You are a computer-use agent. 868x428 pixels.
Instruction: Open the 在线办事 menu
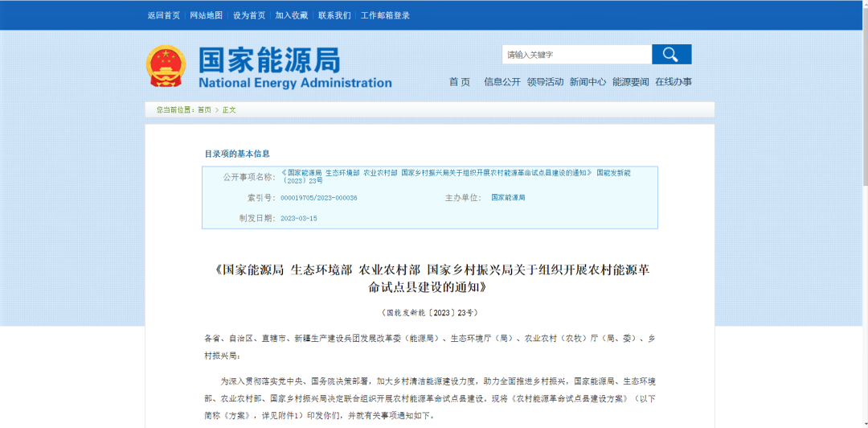(674, 82)
